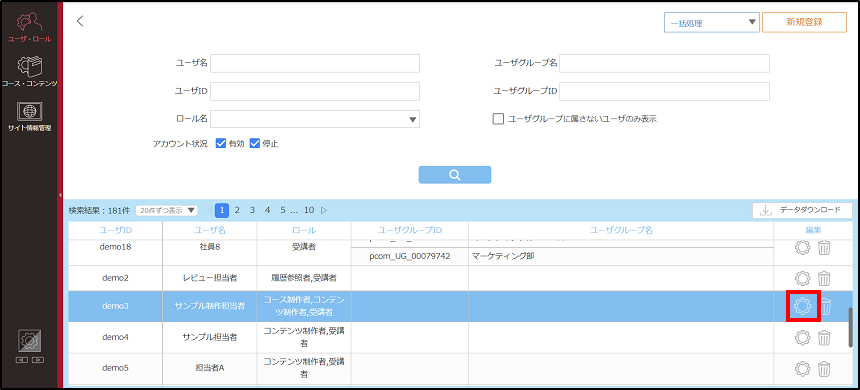Sort by the ユーザグループ名 column header
Image resolution: width=860 pixels, height=390 pixels.
tap(621, 230)
